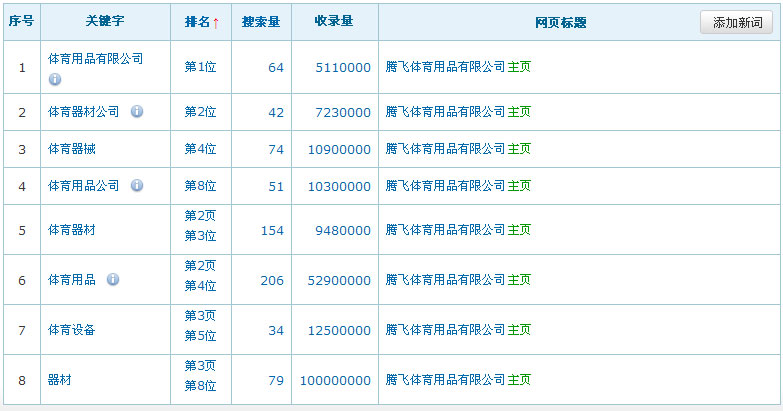Open keyword link 器材 in row 8

pyautogui.click(x=60, y=380)
